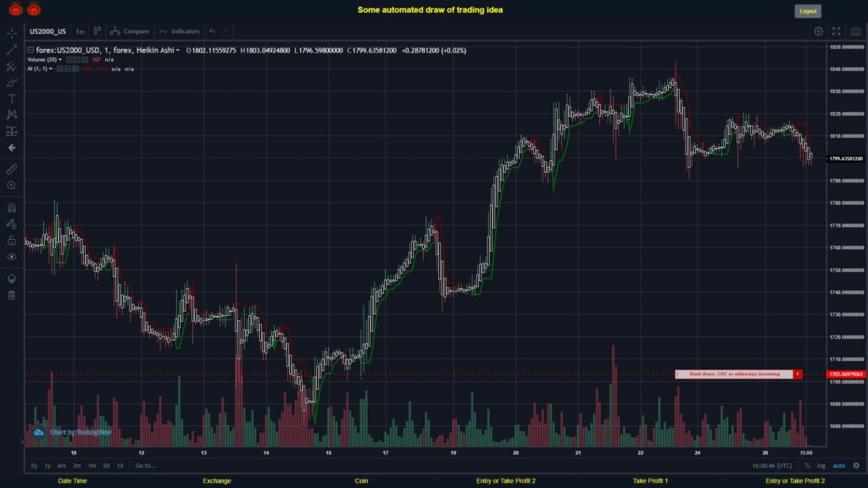This screenshot has width=868, height=488.
Task: Select the zoom in tool
Action: (x=12, y=186)
